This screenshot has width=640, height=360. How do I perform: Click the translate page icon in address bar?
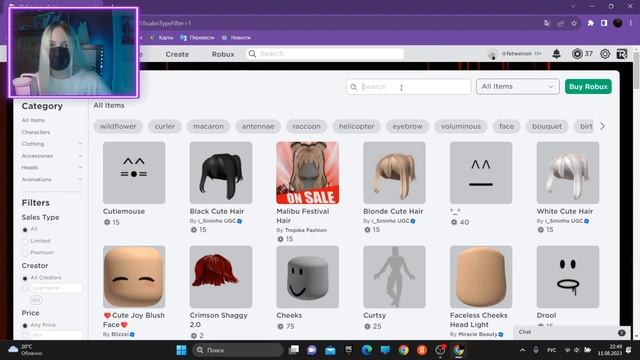pyautogui.click(x=547, y=23)
